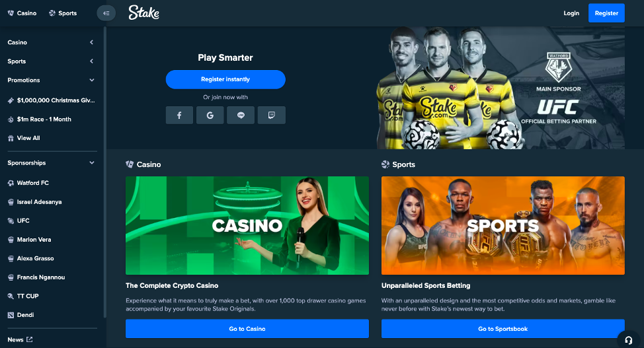Image resolution: width=644 pixels, height=348 pixels.
Task: Open the Login link
Action: pos(571,13)
